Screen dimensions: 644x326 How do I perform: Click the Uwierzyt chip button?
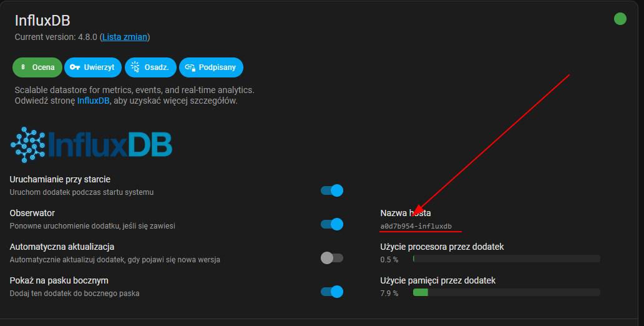[93, 67]
